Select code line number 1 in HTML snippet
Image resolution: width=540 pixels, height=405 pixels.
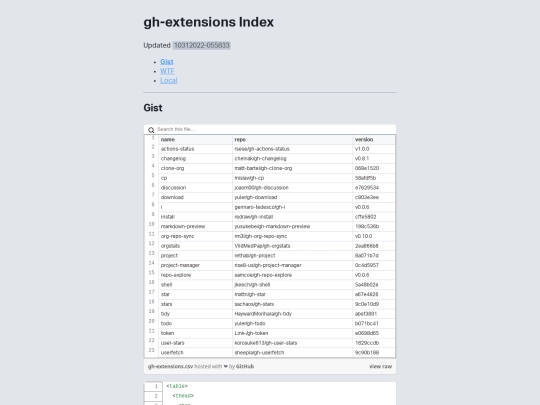154,386
